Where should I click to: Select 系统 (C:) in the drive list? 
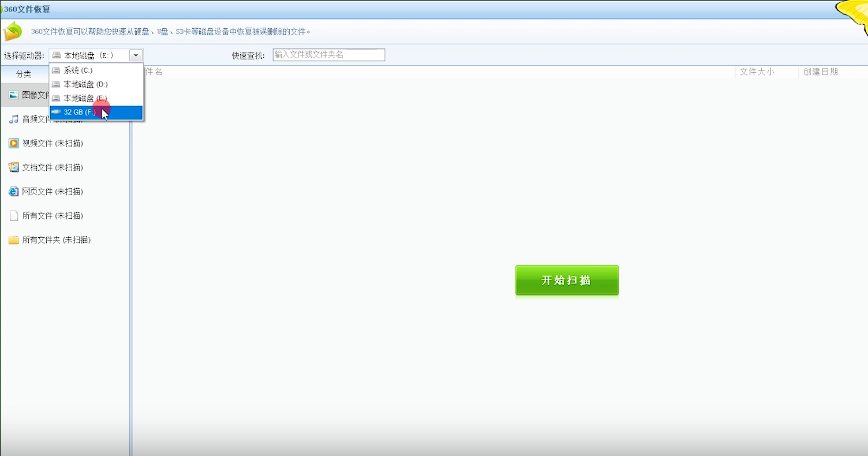click(x=96, y=70)
